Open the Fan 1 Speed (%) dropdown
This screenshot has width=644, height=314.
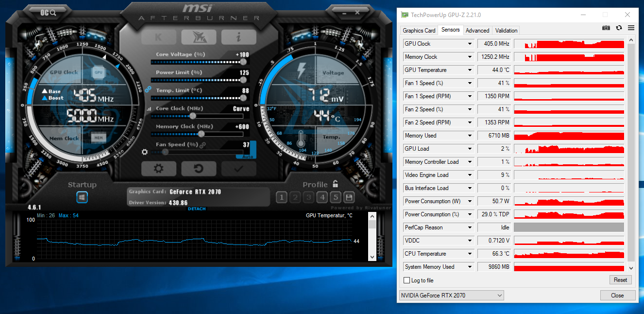[470, 83]
